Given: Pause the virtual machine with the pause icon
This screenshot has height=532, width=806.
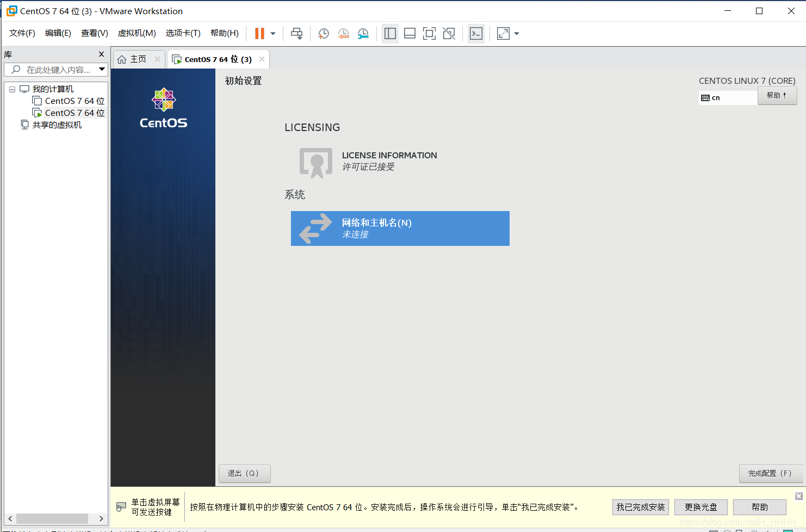Looking at the screenshot, I should (259, 34).
